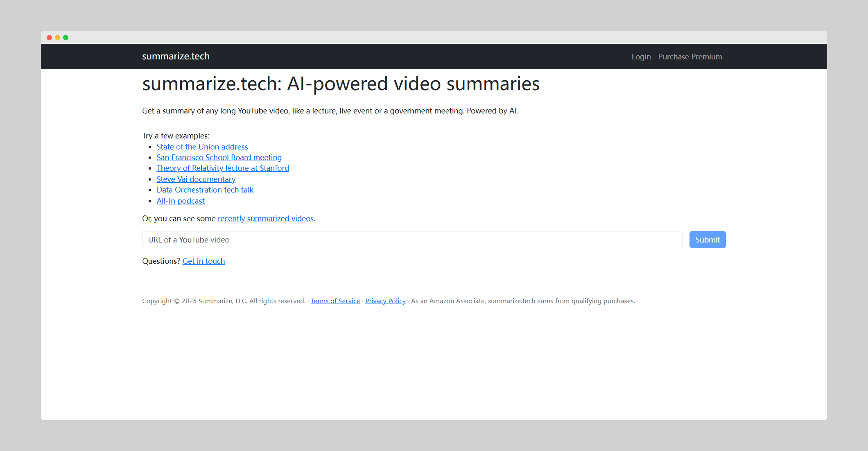Click the Get in touch link
Screen dimensions: 868x451
[203, 261]
